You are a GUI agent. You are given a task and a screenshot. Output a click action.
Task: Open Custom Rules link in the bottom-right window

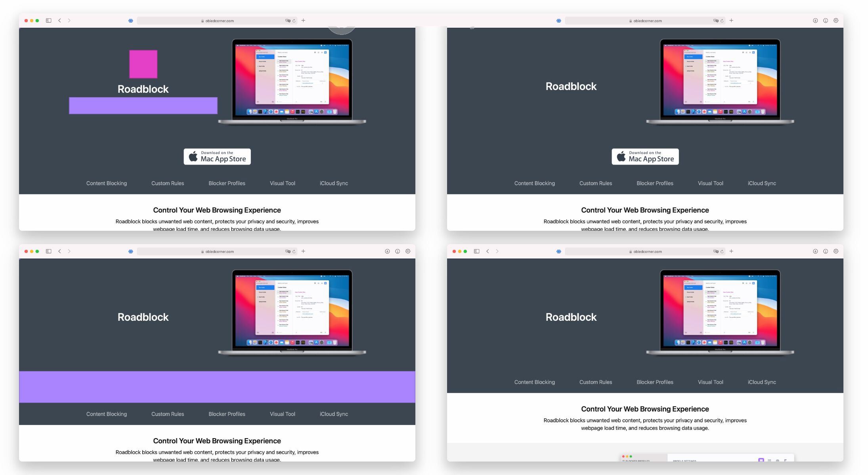(x=596, y=382)
